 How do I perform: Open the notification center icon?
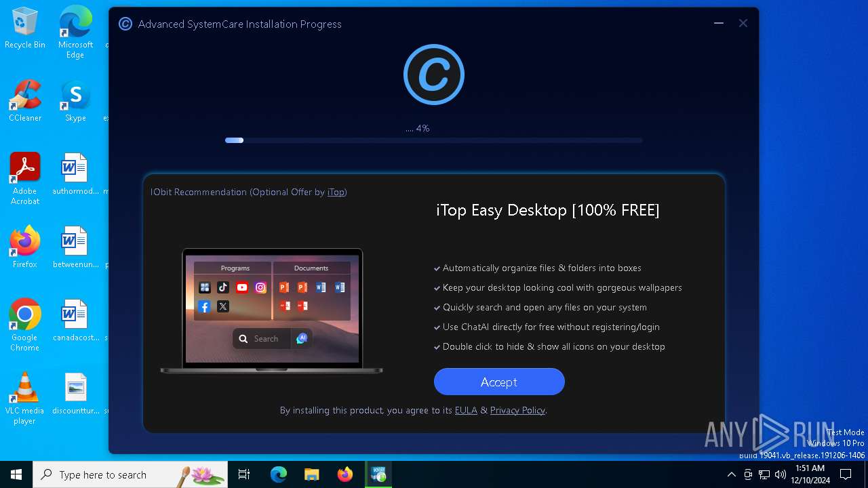click(x=846, y=474)
